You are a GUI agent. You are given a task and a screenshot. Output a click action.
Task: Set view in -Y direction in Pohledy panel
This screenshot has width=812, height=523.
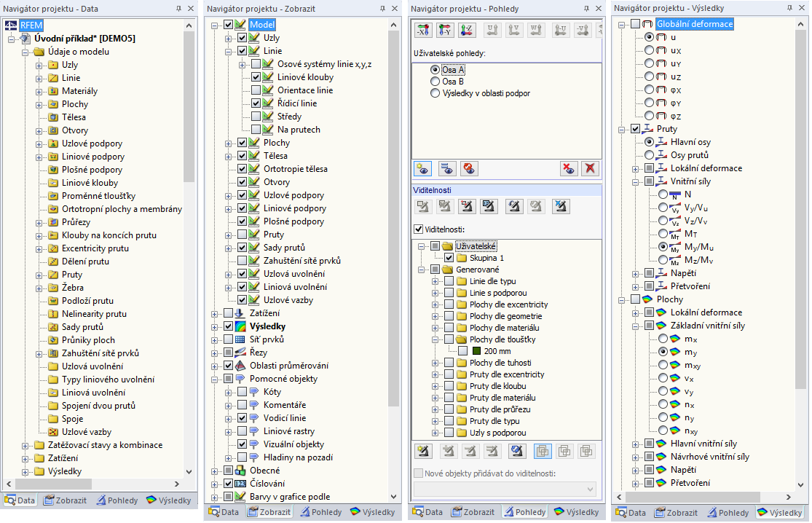(445, 31)
